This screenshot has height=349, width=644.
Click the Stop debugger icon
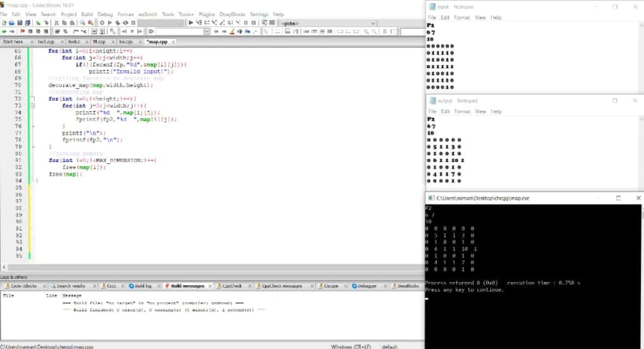[x=253, y=23]
